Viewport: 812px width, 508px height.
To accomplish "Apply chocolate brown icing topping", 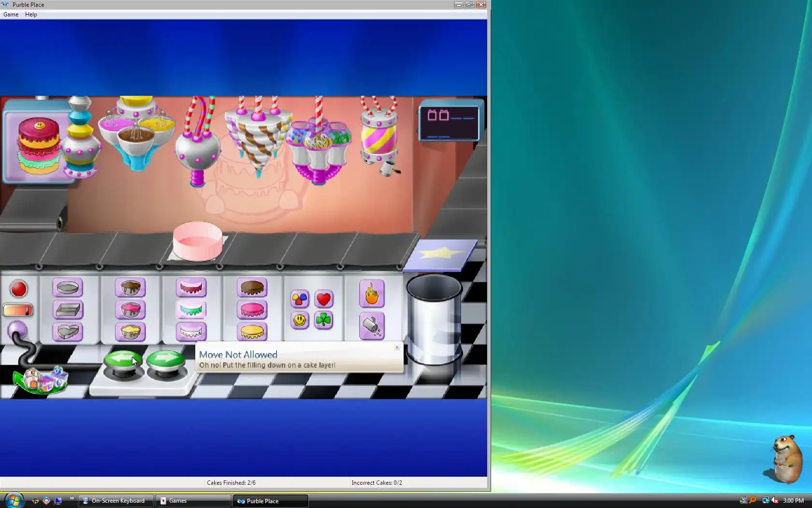I will 252,287.
